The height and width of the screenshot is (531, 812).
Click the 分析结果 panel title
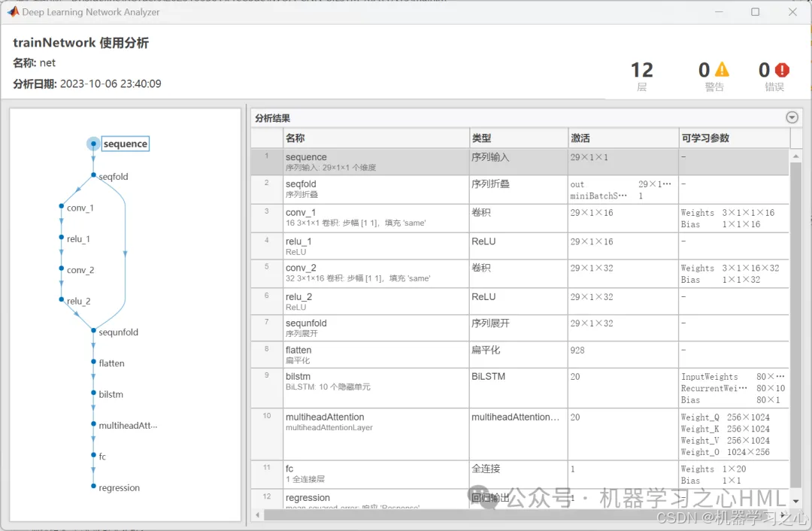tap(272, 118)
